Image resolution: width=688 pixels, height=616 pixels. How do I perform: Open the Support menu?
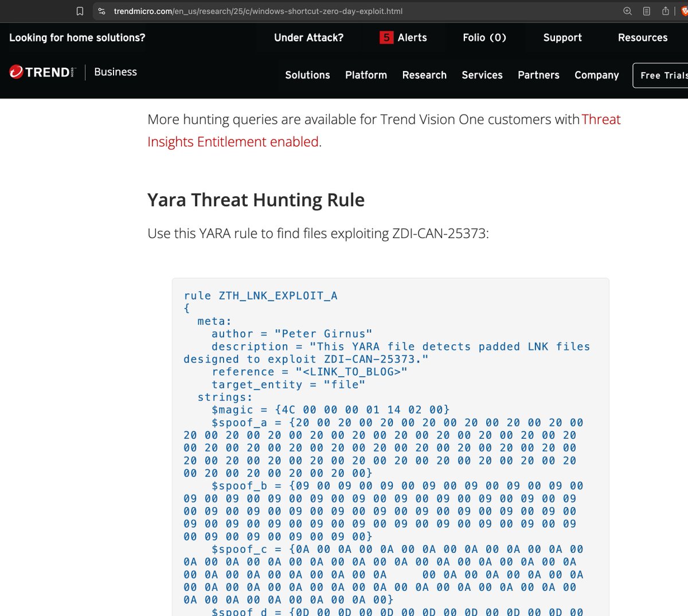562,37
